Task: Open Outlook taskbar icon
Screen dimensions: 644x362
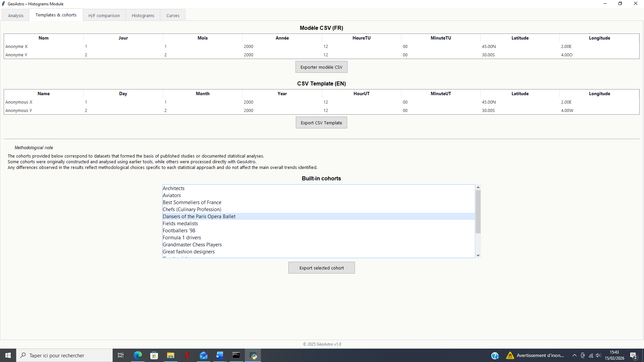Action: 203,355
